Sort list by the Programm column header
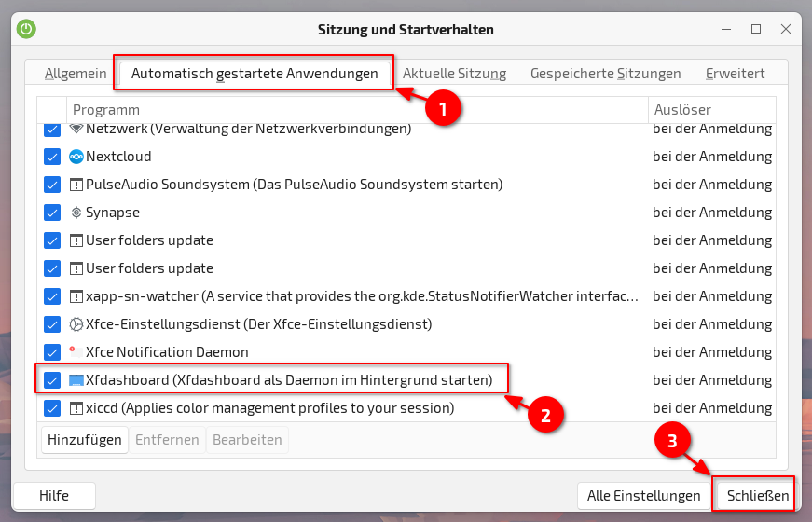 coord(357,110)
